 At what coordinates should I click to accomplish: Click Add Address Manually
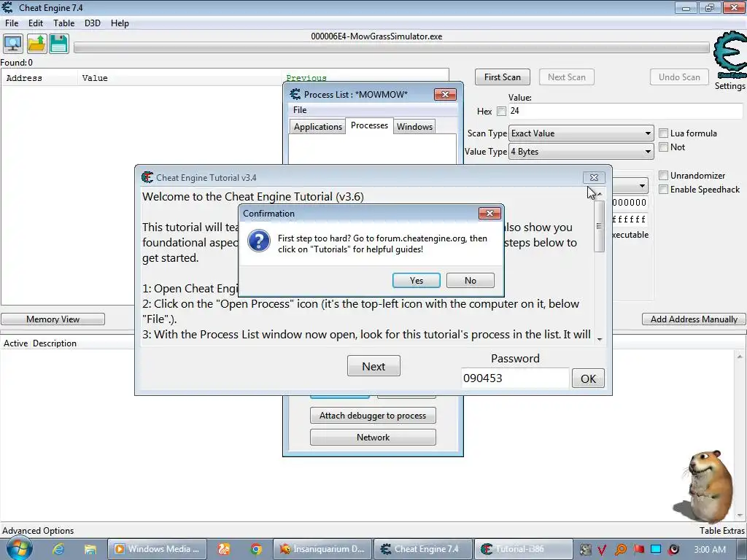[x=694, y=319]
